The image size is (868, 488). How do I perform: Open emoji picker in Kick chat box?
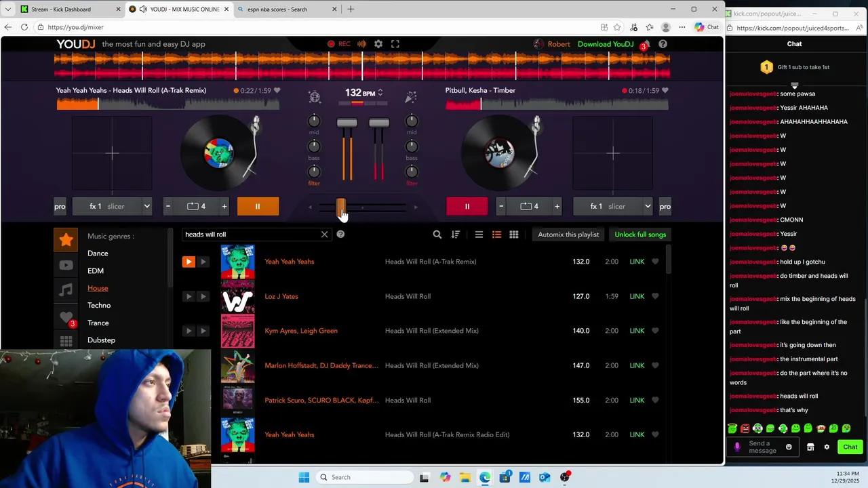pyautogui.click(x=789, y=447)
